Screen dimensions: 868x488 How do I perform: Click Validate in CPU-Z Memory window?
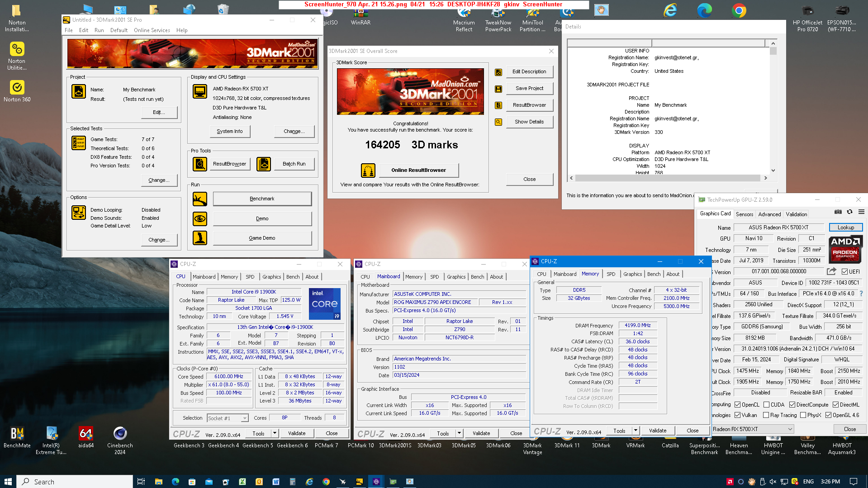click(x=658, y=431)
